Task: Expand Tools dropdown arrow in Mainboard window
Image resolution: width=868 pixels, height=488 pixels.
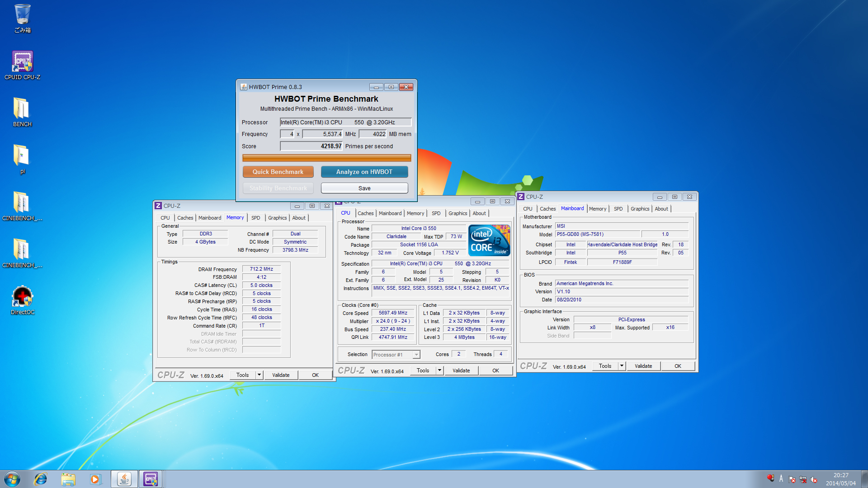Action: click(x=622, y=366)
